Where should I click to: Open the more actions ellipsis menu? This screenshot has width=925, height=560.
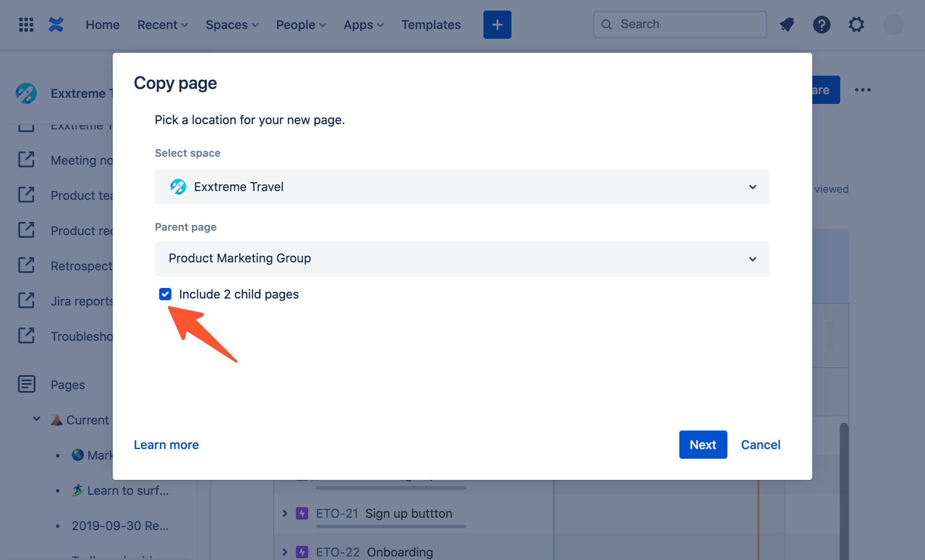(x=862, y=90)
